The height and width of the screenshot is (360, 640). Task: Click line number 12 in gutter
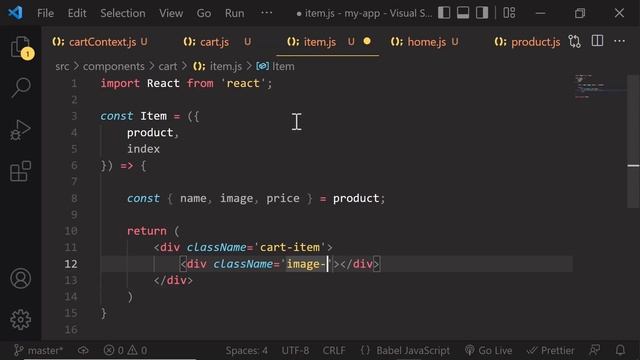[71, 264]
